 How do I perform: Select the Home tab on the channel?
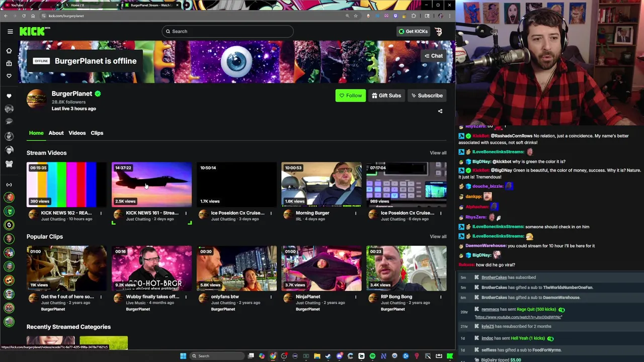[36, 133]
